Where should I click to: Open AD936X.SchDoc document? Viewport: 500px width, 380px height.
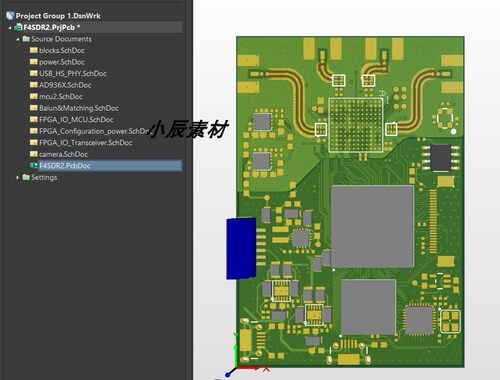point(65,85)
